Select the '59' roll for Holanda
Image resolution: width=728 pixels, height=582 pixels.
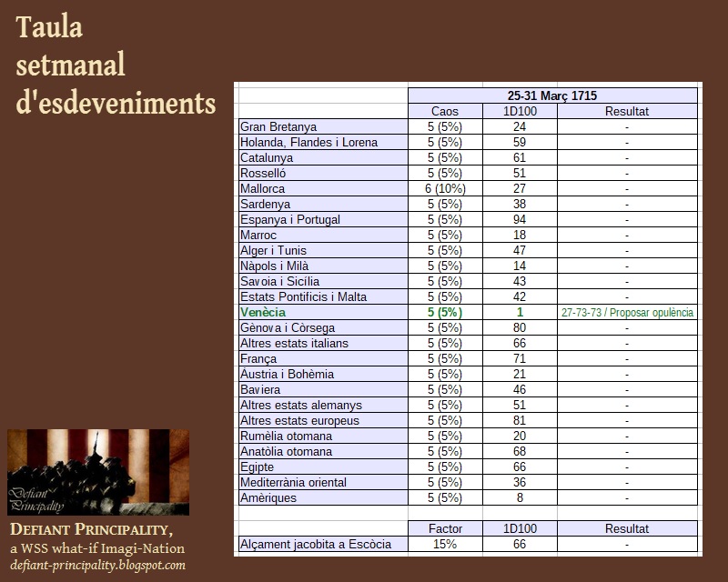[x=520, y=142]
